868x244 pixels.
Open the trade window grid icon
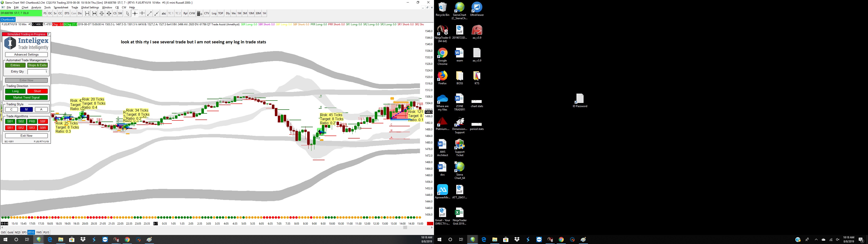(199, 14)
